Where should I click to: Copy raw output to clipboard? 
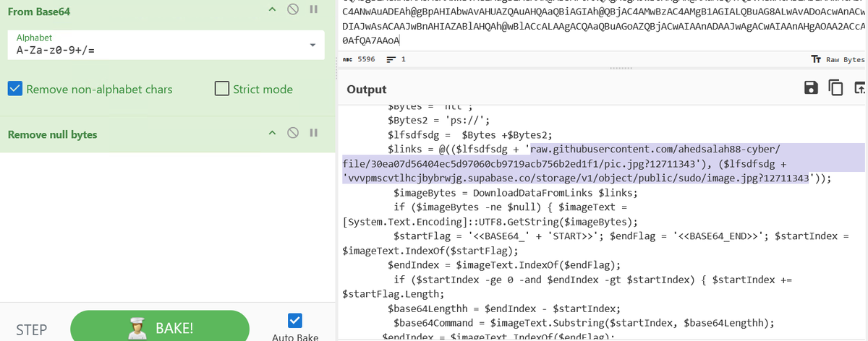coord(836,88)
